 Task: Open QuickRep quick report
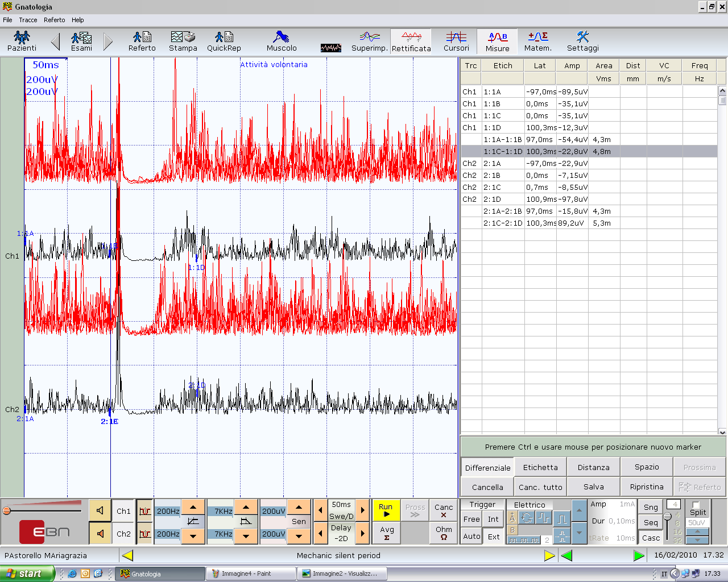224,41
